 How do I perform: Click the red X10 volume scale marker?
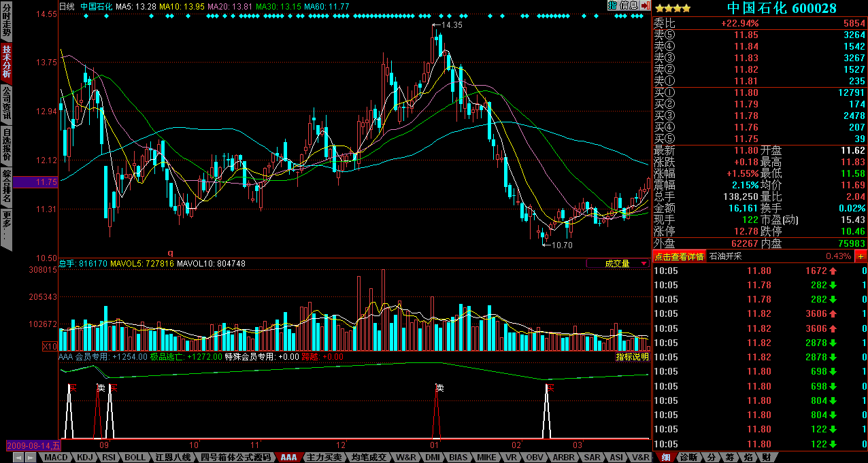pyautogui.click(x=50, y=347)
